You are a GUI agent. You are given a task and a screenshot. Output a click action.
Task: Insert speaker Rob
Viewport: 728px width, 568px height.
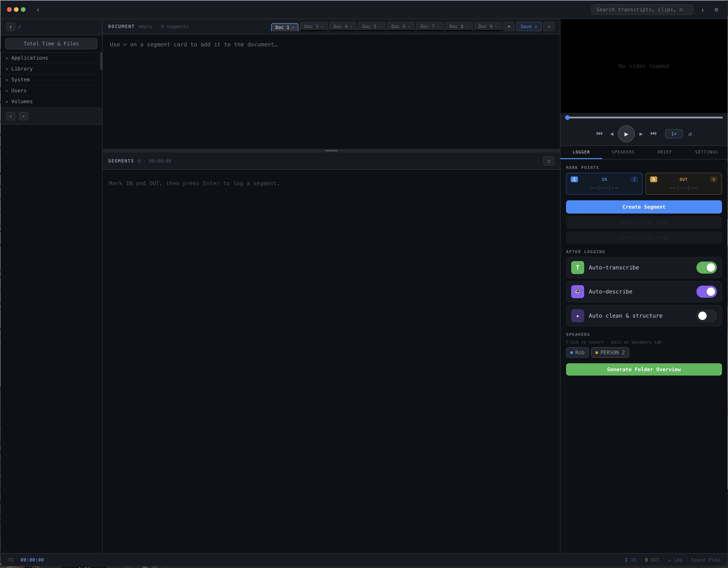point(577,352)
